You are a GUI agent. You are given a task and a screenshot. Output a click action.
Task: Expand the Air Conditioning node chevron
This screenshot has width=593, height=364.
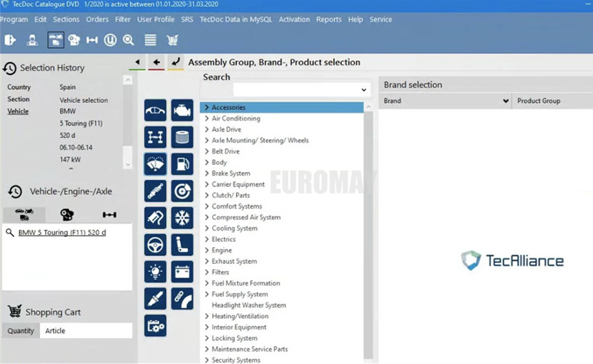click(x=207, y=118)
